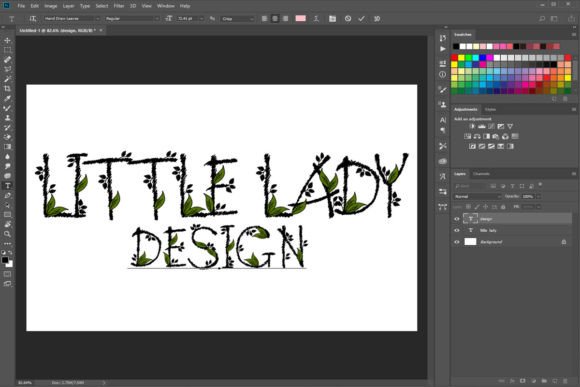This screenshot has width=580, height=387.
Task: Open the blend mode Normal dropdown
Action: pyautogui.click(x=478, y=196)
